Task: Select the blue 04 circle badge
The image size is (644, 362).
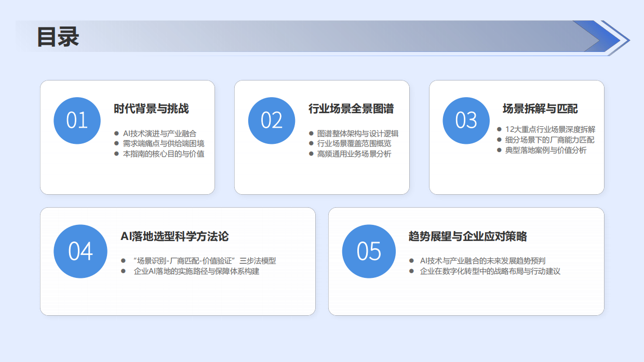Action: pyautogui.click(x=81, y=251)
